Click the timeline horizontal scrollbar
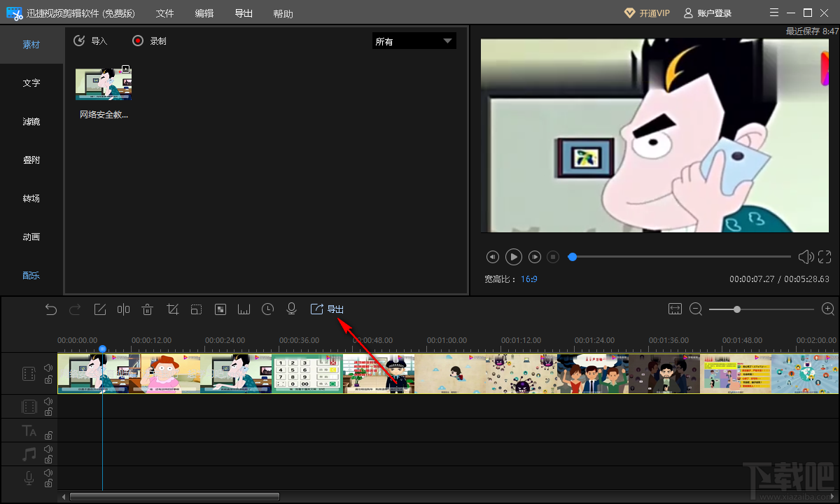 (174, 497)
